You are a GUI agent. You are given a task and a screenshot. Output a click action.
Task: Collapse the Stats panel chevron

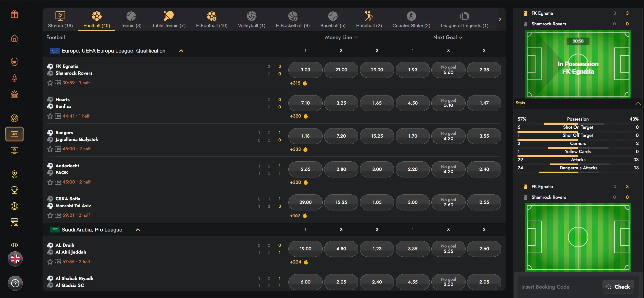click(638, 104)
